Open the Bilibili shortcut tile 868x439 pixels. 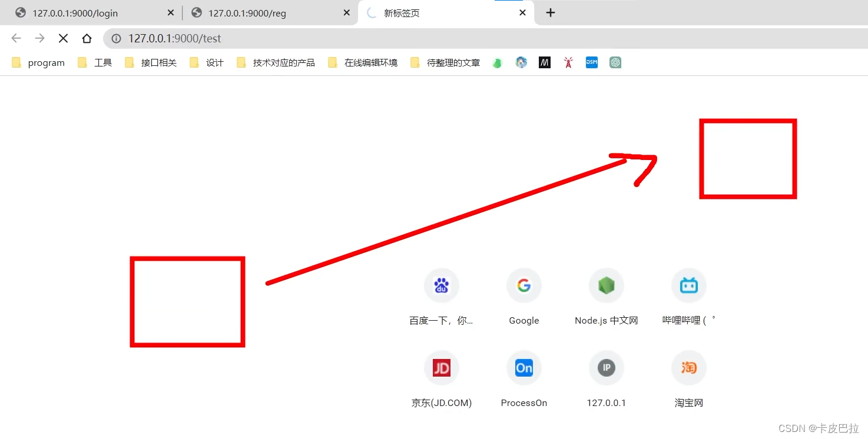(x=689, y=286)
